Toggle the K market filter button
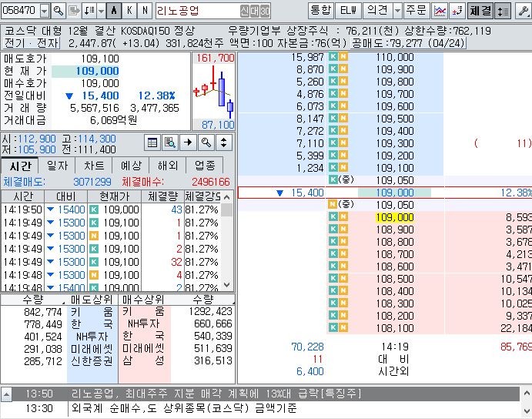The image size is (532, 419). pyautogui.click(x=129, y=11)
